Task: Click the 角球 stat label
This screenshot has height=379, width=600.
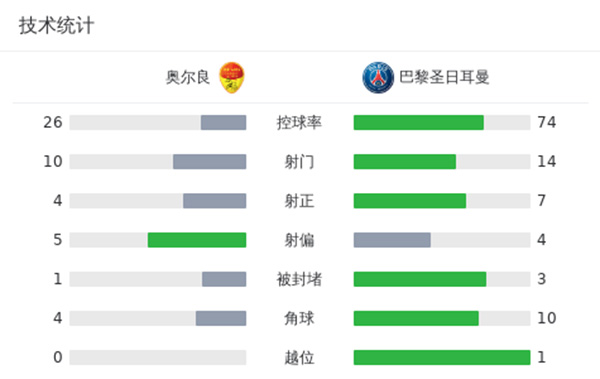Action: pos(299,318)
